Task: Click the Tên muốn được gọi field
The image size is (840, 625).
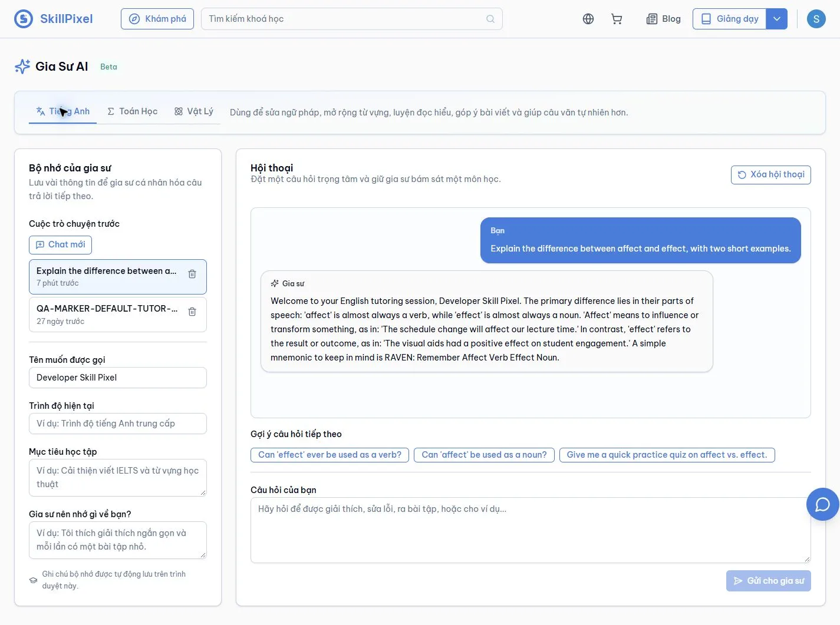Action: pyautogui.click(x=118, y=378)
